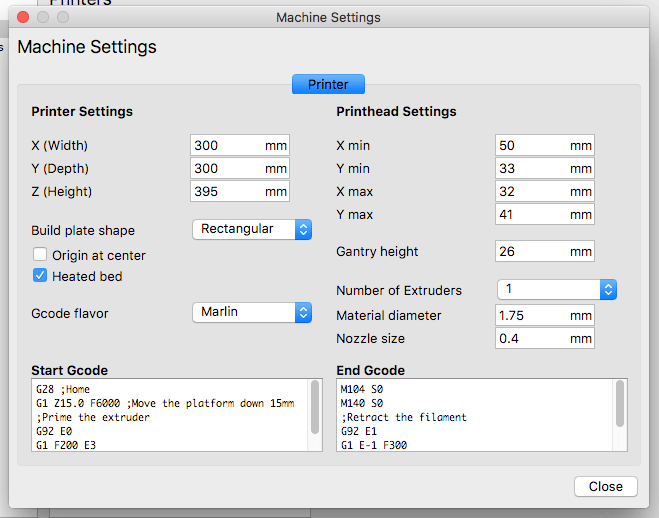
Task: Click the 'G1 E-1 F300' line in End Gcode
Action: (x=374, y=445)
